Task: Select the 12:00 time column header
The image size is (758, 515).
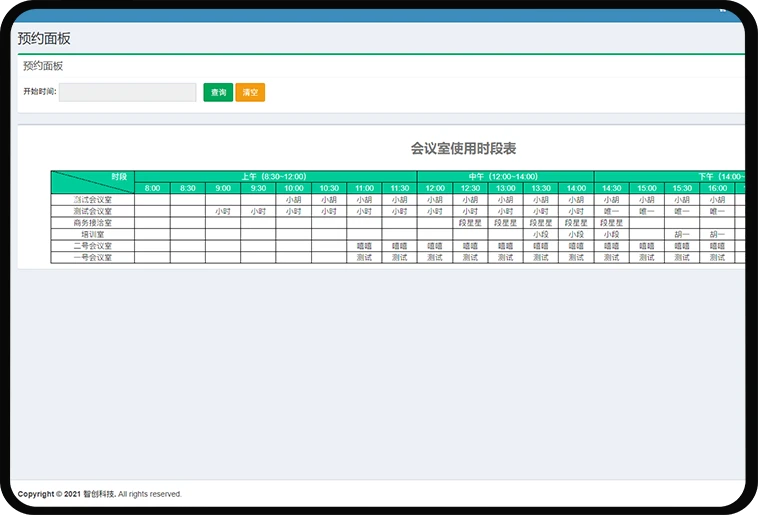Action: pyautogui.click(x=435, y=188)
